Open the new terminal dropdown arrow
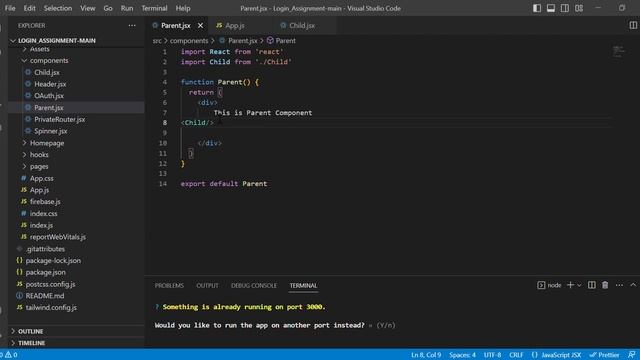This screenshot has height=360, width=640. [579, 285]
